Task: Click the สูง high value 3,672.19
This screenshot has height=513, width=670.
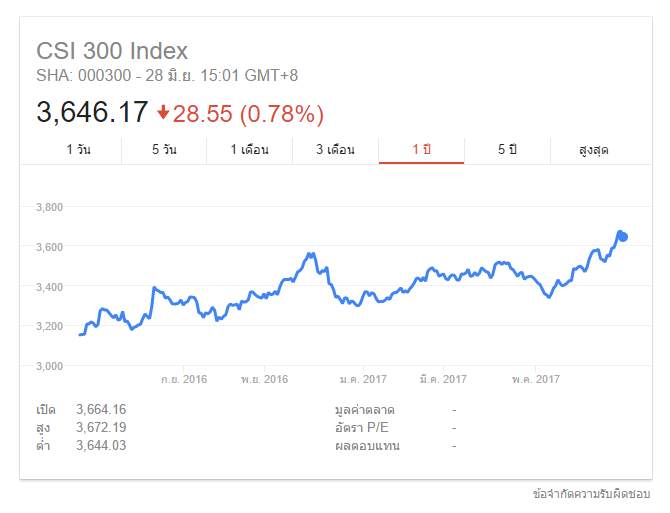Action: pyautogui.click(x=101, y=427)
